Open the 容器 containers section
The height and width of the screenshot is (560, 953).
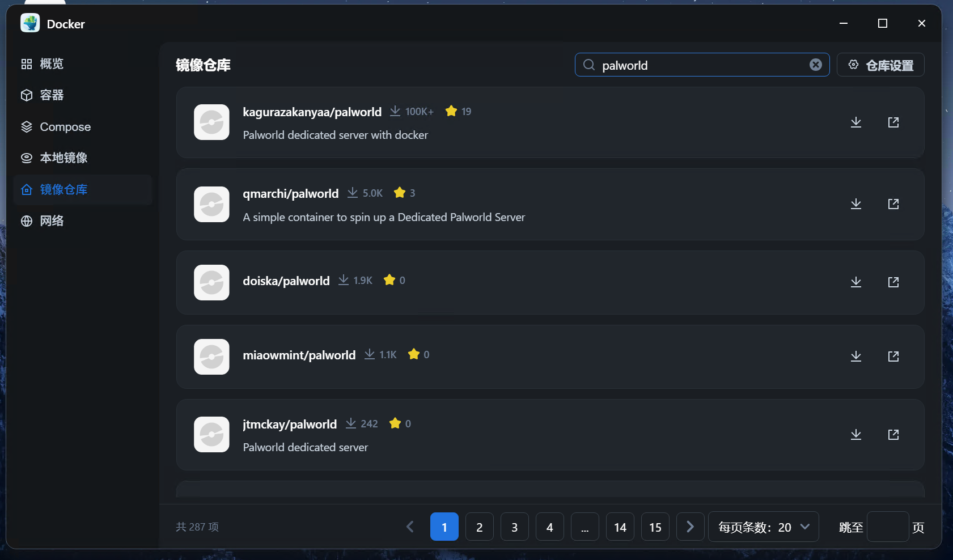click(83, 95)
